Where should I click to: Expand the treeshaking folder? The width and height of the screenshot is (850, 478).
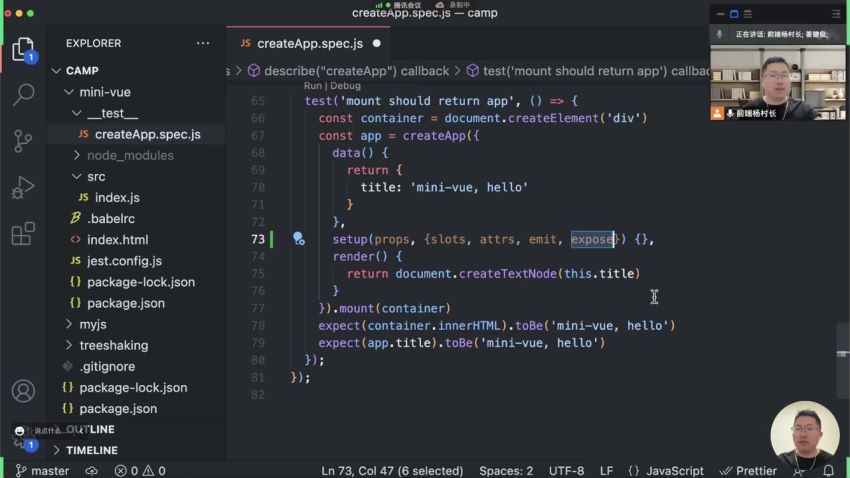pyautogui.click(x=113, y=345)
